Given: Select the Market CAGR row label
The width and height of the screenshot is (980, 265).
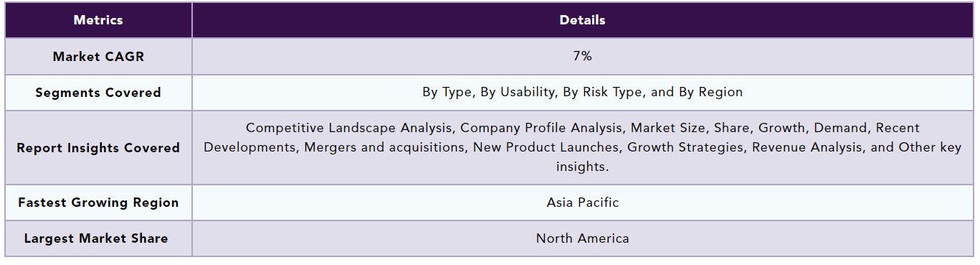Looking at the screenshot, I should click(x=98, y=57).
